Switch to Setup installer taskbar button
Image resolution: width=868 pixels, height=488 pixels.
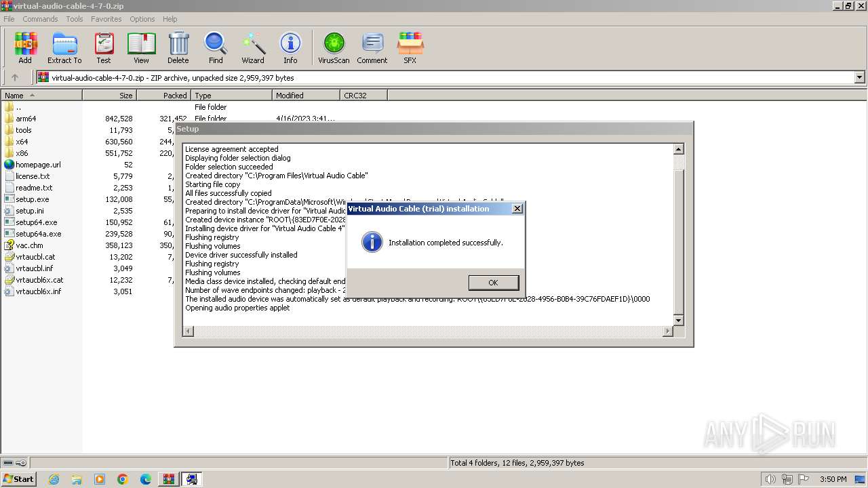192,479
